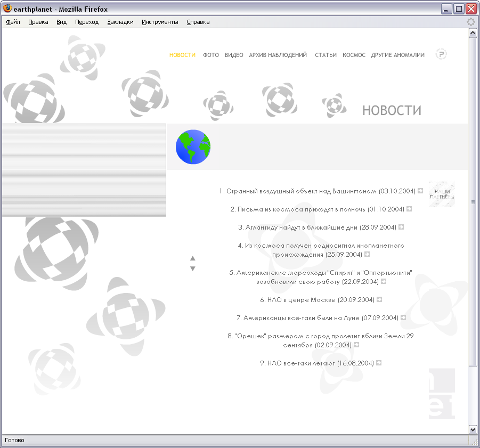Click the down arrow beside news list
Viewport: 480px width, 448px height.
[193, 268]
